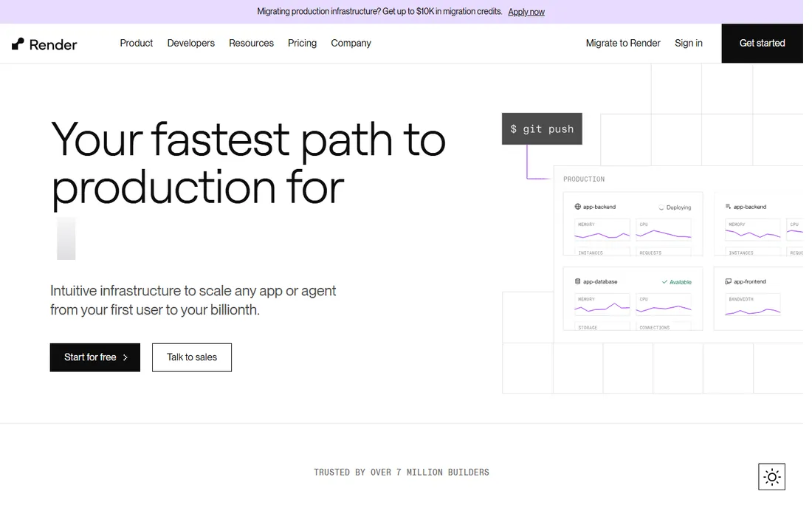Viewport: 812px width, 508px height.
Task: Click the first app-backend CPU chart
Action: (664, 230)
